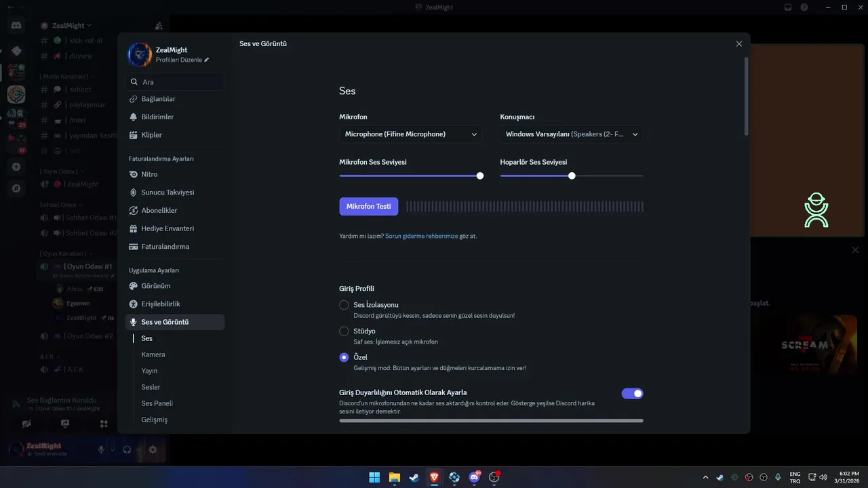Collapse the Sohbet Odası category
Screen dimensions: 868x488
(x=60, y=205)
